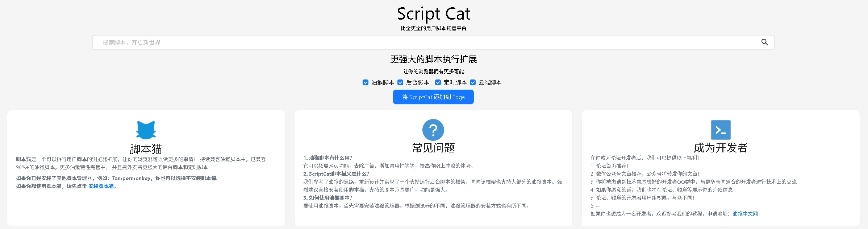The image size is (868, 229).
Task: Click the blue cat logo icon
Action: pos(146,130)
